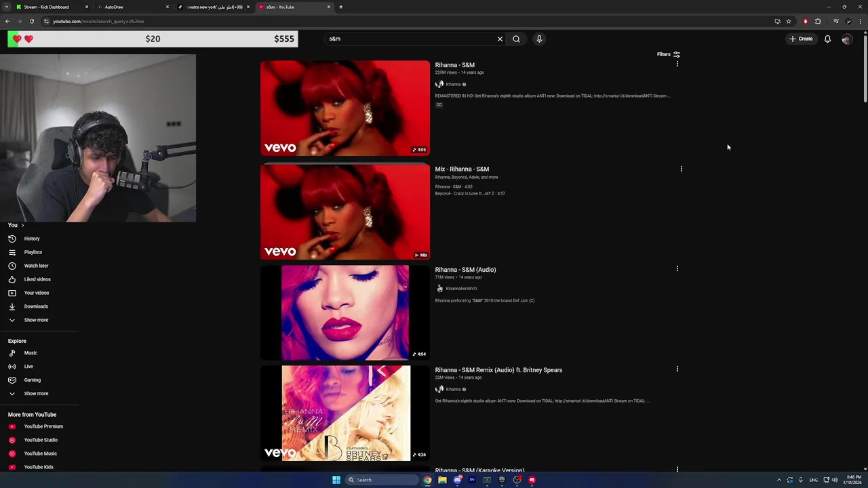The width and height of the screenshot is (868, 488).
Task: Open options for S&M Remix ft. Britney Spears
Action: (x=677, y=369)
